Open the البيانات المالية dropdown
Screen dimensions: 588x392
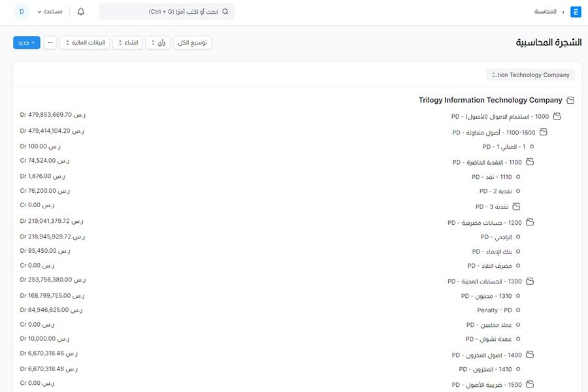[84, 42]
